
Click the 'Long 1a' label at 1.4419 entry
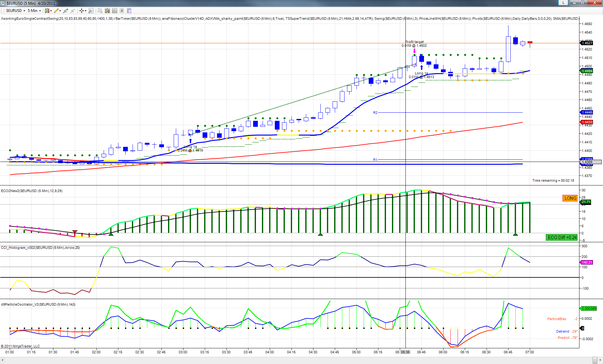point(190,147)
